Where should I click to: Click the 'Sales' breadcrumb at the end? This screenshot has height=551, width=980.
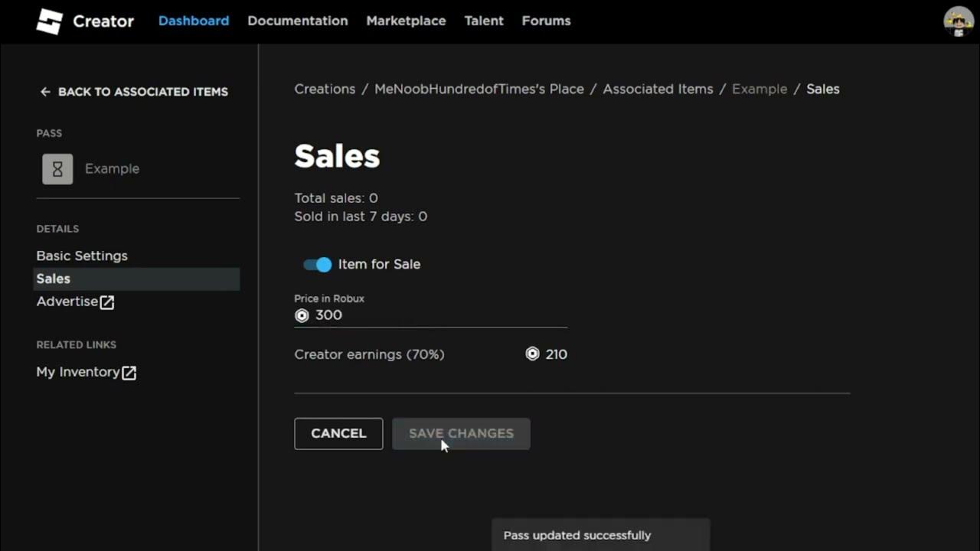[823, 89]
